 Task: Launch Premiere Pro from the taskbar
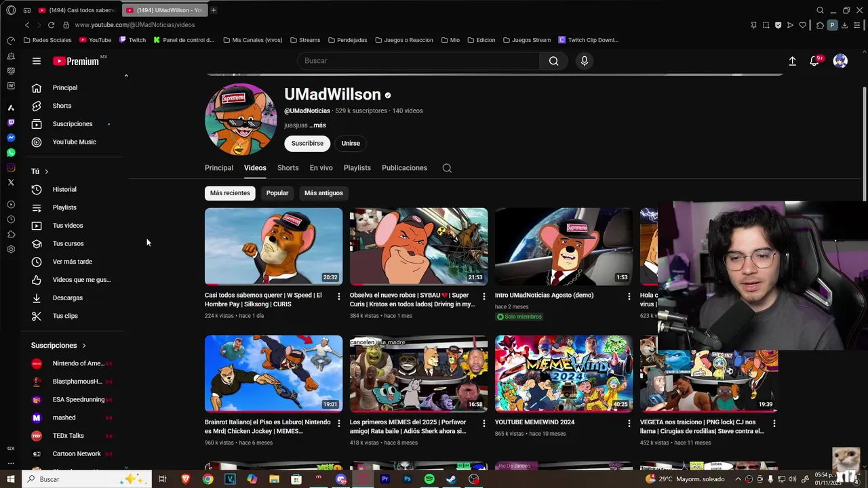point(384,479)
